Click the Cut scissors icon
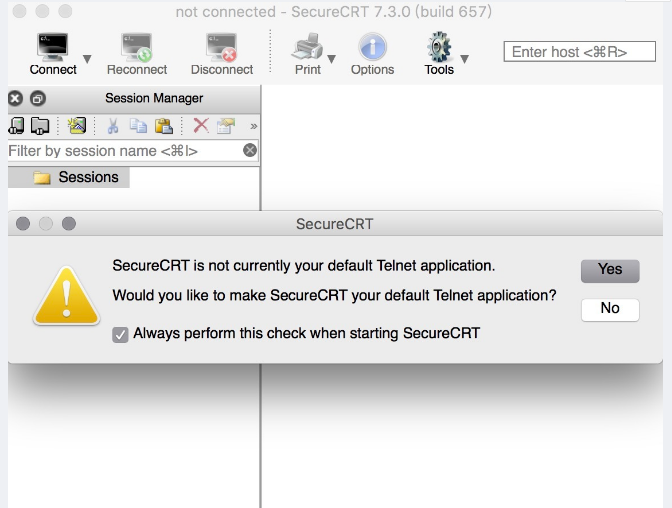 (x=113, y=126)
